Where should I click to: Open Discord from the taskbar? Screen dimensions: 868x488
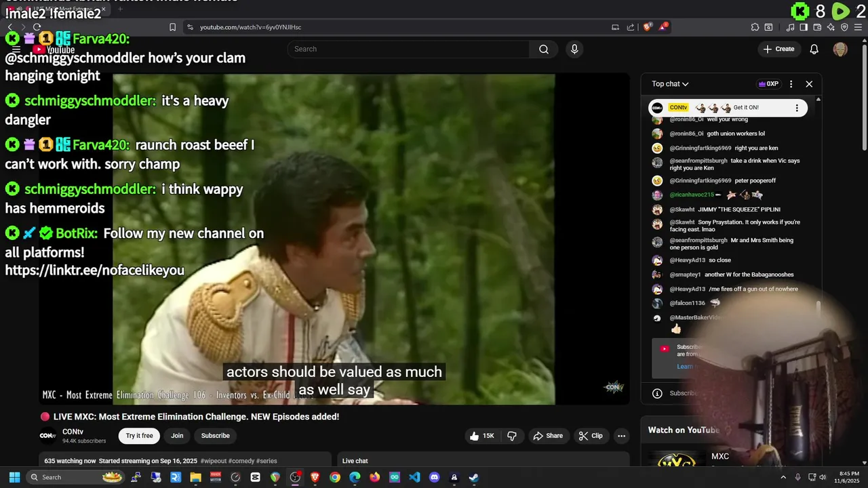pos(434,477)
